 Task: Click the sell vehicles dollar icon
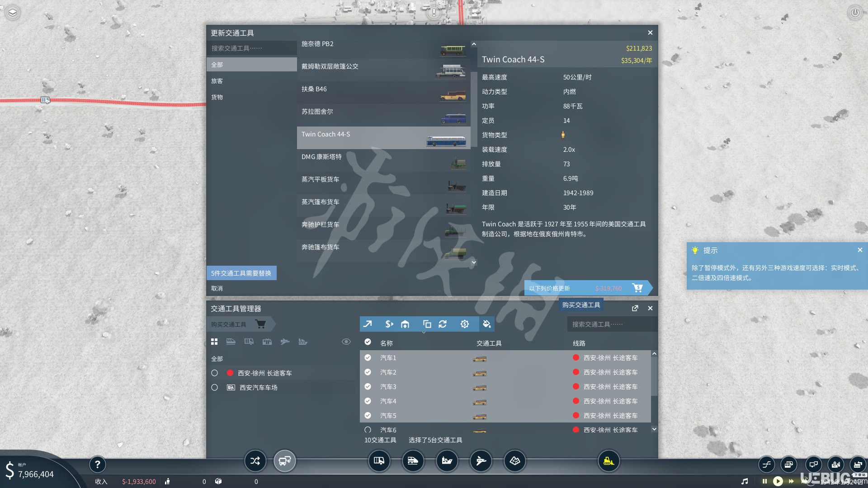pos(389,324)
